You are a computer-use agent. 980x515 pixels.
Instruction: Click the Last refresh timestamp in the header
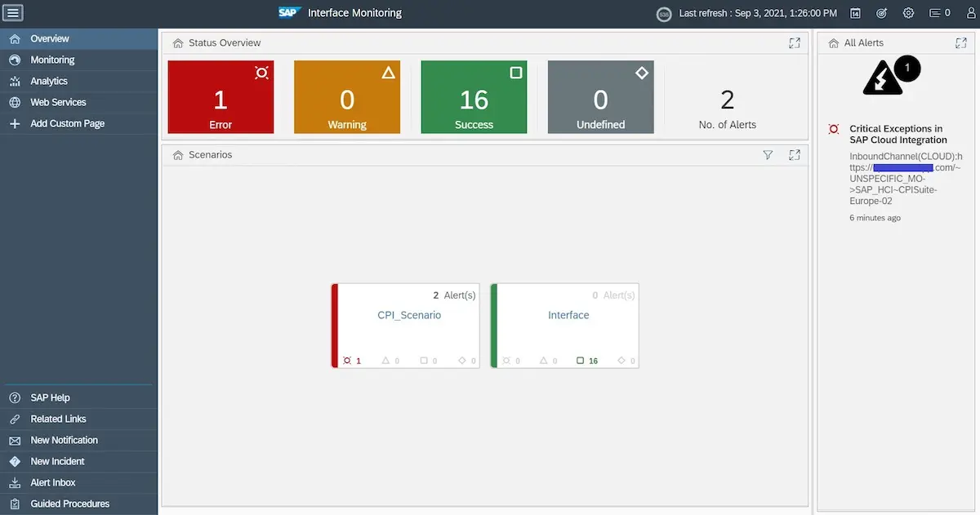coord(758,14)
